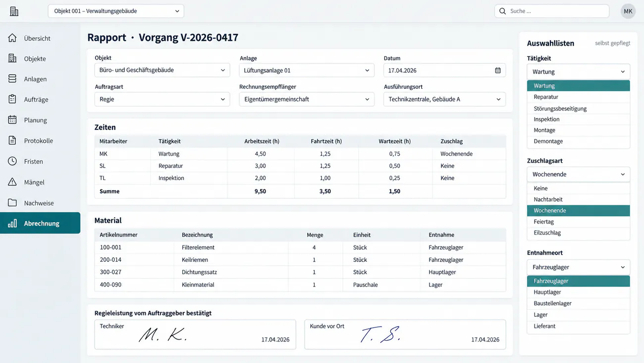This screenshot has width=644, height=363.
Task: Click the stacked icon beside Anlagen
Action: (x=12, y=79)
